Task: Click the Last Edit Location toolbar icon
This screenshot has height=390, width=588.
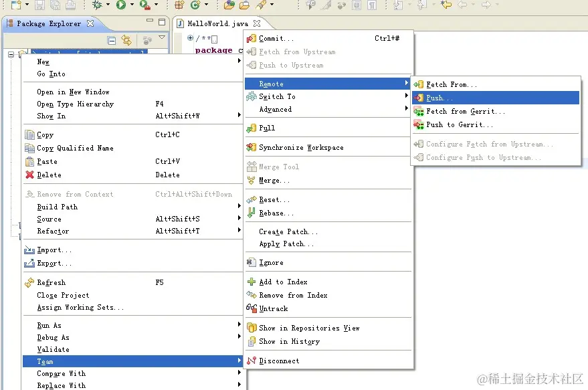Action: (x=446, y=5)
